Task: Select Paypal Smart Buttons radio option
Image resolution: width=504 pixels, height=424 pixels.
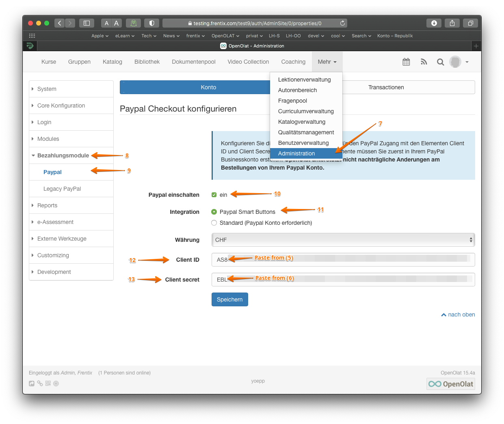Action: tap(214, 212)
